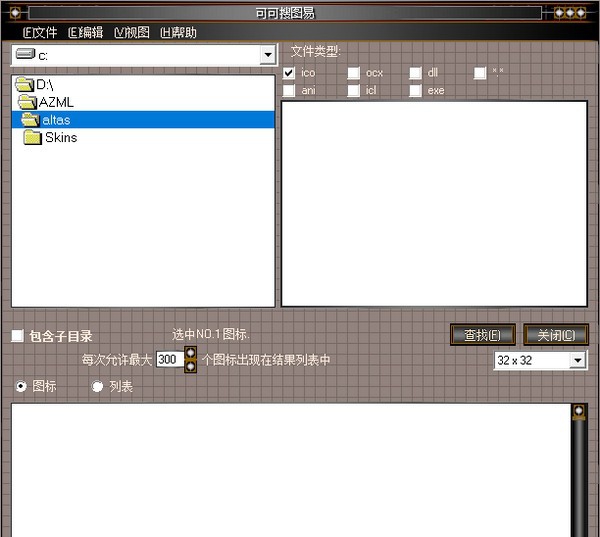Select the 列表 list view radio button
600x537 pixels.
(x=98, y=386)
